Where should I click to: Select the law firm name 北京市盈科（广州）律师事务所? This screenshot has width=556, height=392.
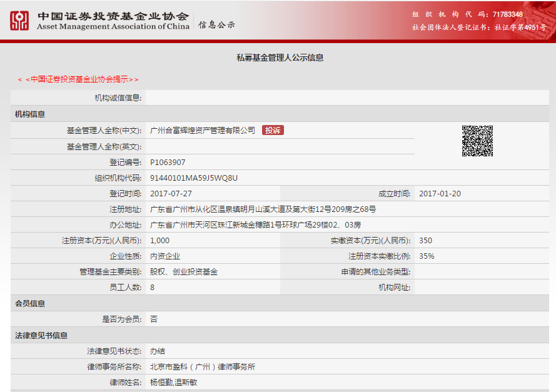[x=203, y=367]
